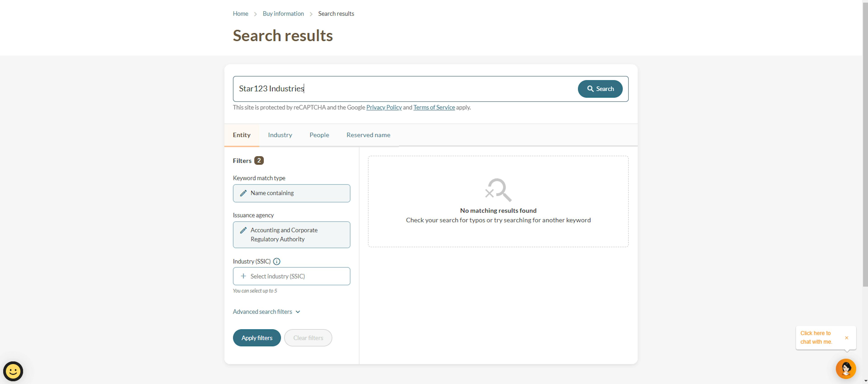Click Apply filters
This screenshot has width=868, height=384.
click(x=257, y=338)
